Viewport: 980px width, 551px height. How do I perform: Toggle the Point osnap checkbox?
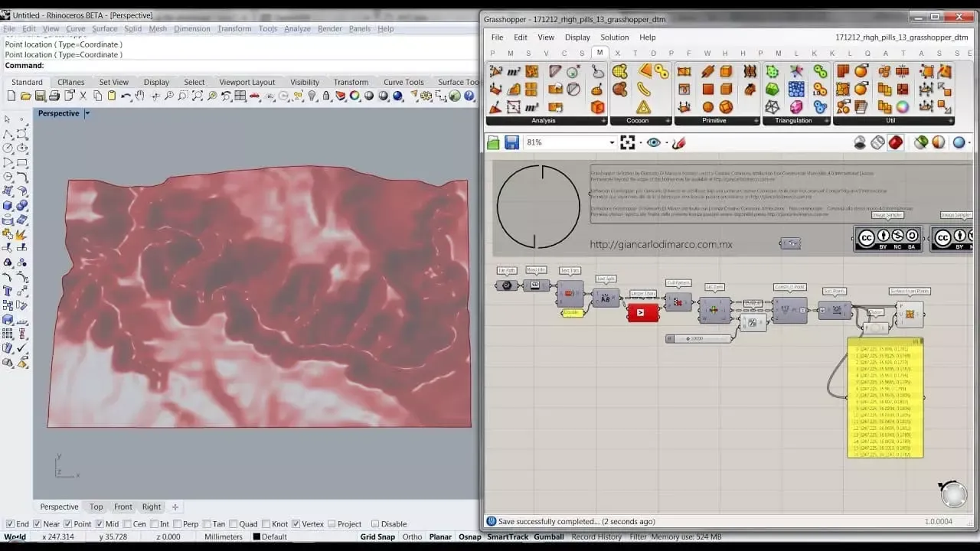(67, 524)
